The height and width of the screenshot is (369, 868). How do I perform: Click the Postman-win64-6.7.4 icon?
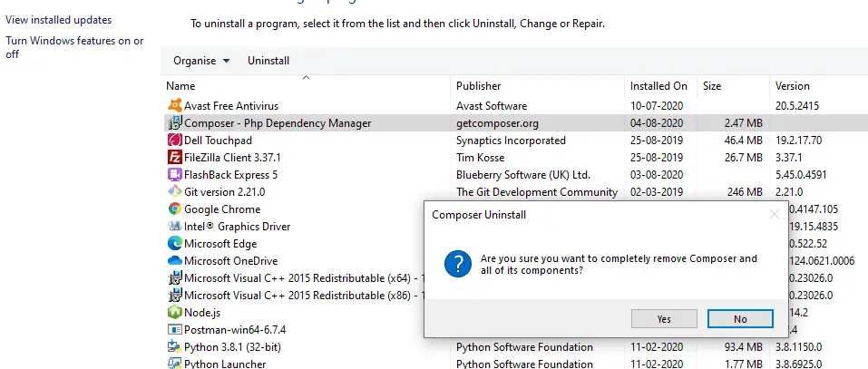click(174, 330)
